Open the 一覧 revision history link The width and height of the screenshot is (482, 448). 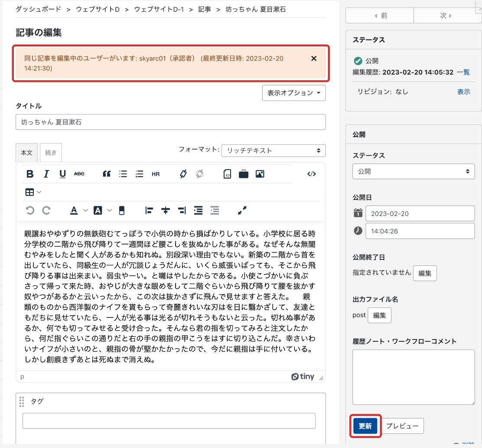(463, 72)
